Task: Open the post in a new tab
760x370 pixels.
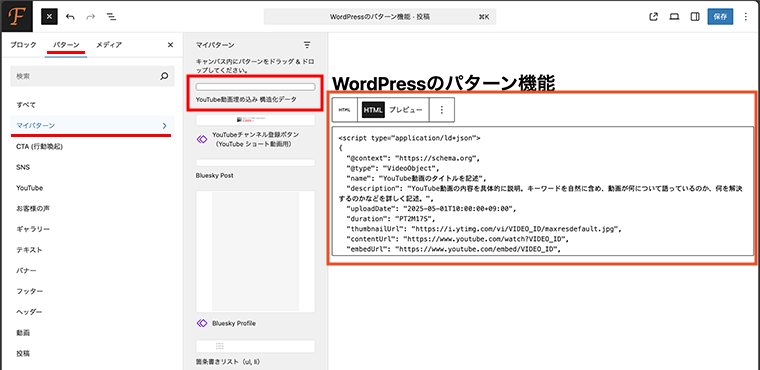Action: point(653,16)
